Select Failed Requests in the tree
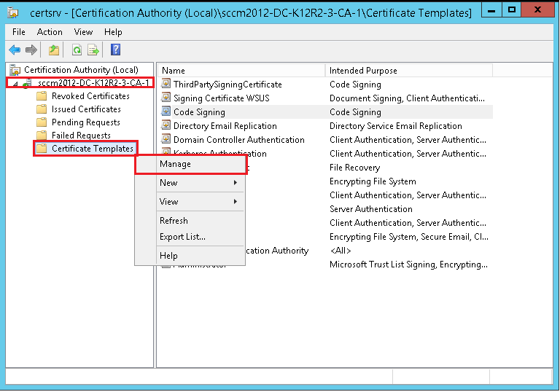 click(x=81, y=136)
